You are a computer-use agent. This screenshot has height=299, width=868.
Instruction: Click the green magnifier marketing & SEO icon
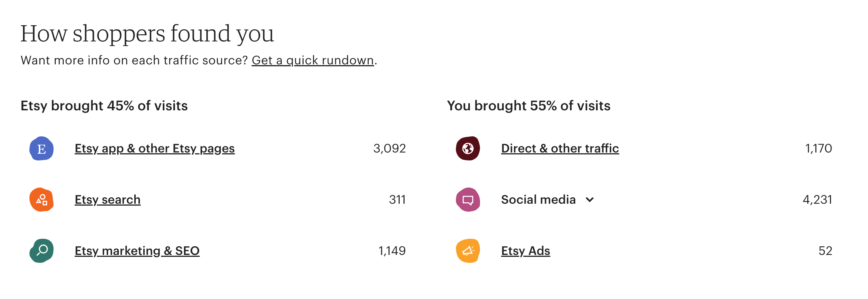41,251
